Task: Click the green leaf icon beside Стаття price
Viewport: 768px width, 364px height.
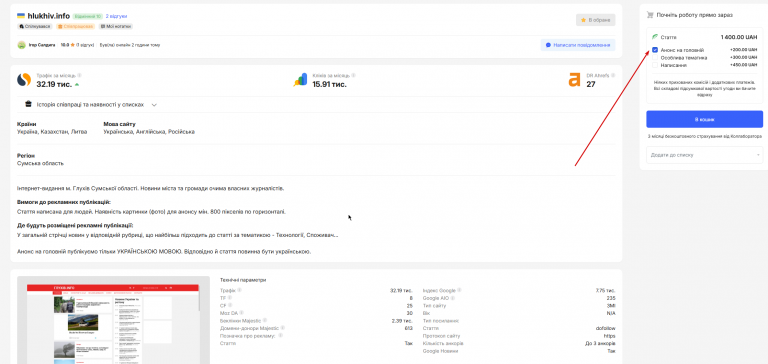Action: coord(654,37)
